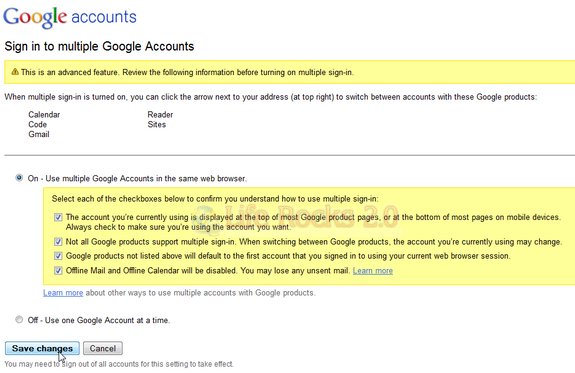575x373 pixels.
Task: Click the 'Off - Use one Google Account' label
Action: click(x=99, y=320)
